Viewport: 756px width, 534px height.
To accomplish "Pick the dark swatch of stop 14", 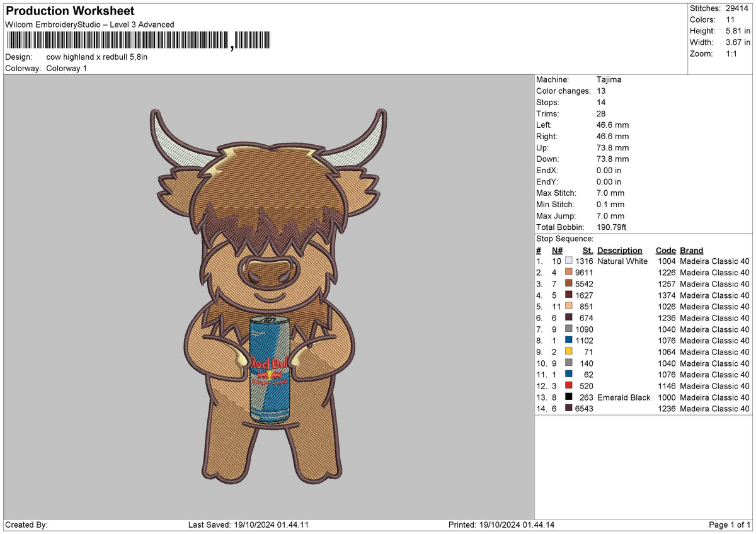I will (569, 409).
